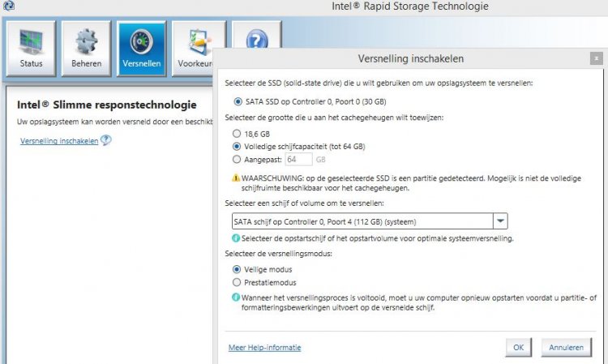Click the Annuleren button

click(566, 347)
